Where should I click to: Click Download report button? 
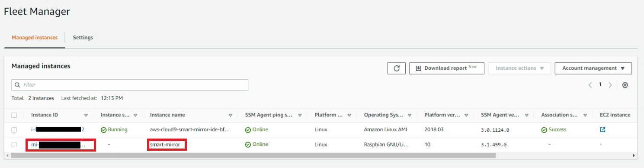coord(447,68)
